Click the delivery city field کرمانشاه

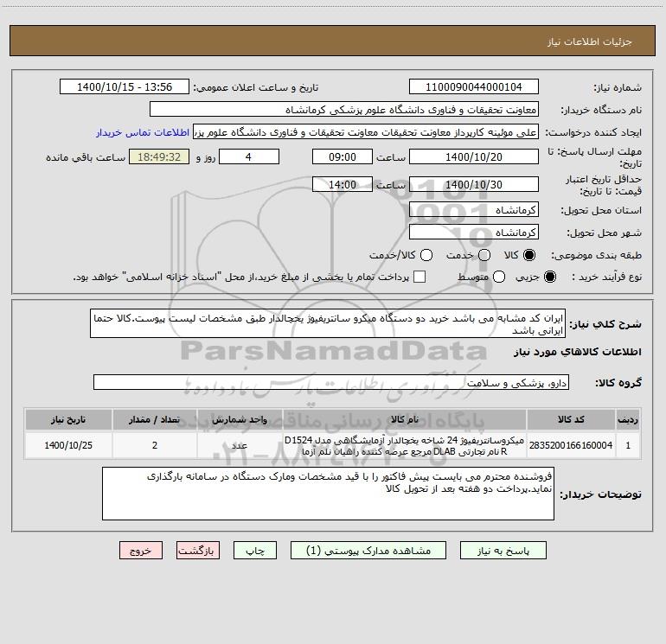click(x=474, y=233)
